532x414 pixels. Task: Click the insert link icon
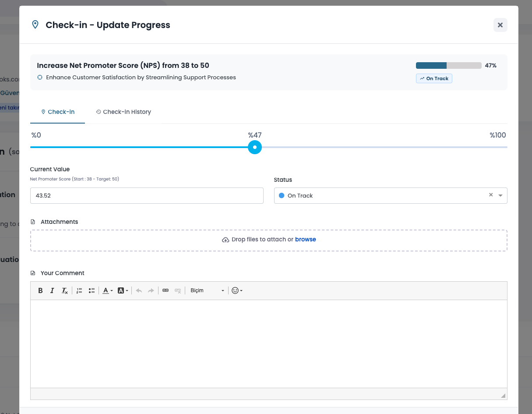(166, 290)
